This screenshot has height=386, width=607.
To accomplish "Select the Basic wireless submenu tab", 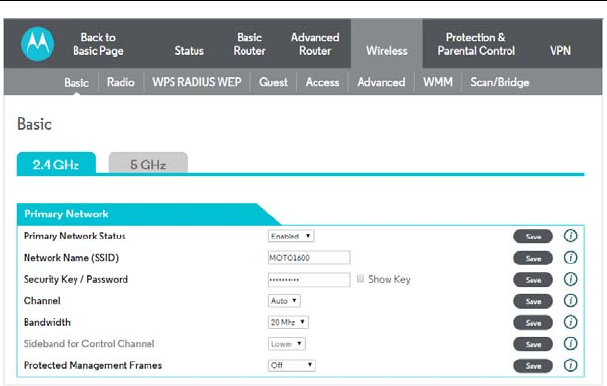I will (76, 82).
